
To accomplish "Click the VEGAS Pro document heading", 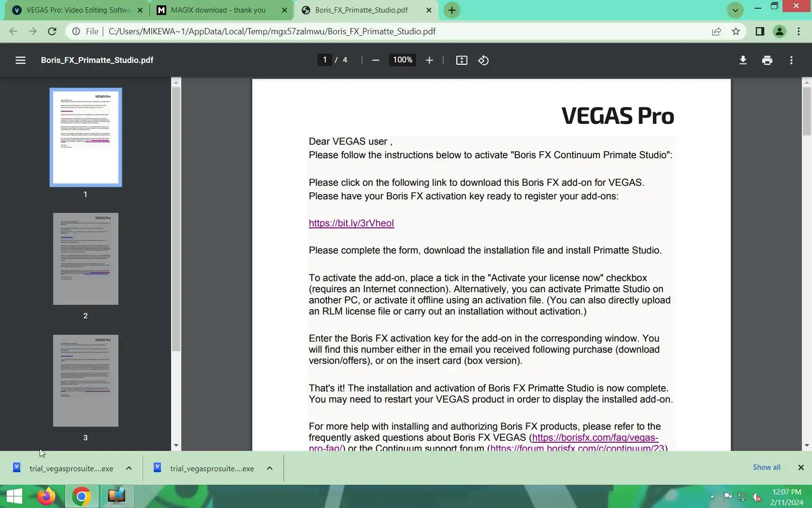I will pos(618,116).
